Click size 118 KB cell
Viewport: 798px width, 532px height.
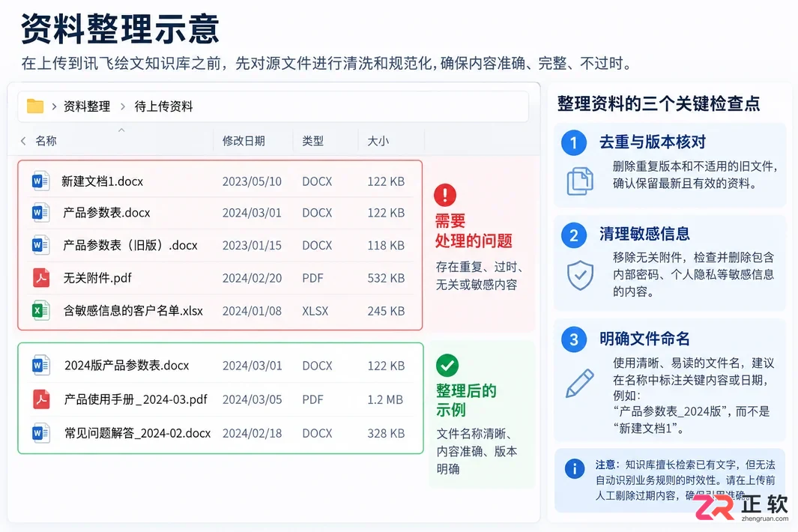pos(386,245)
